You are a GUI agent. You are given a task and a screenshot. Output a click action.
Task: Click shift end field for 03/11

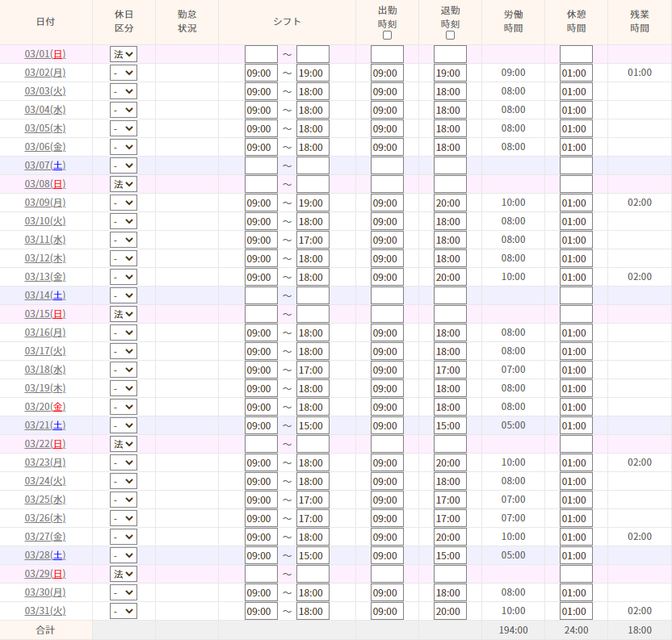coord(313,241)
